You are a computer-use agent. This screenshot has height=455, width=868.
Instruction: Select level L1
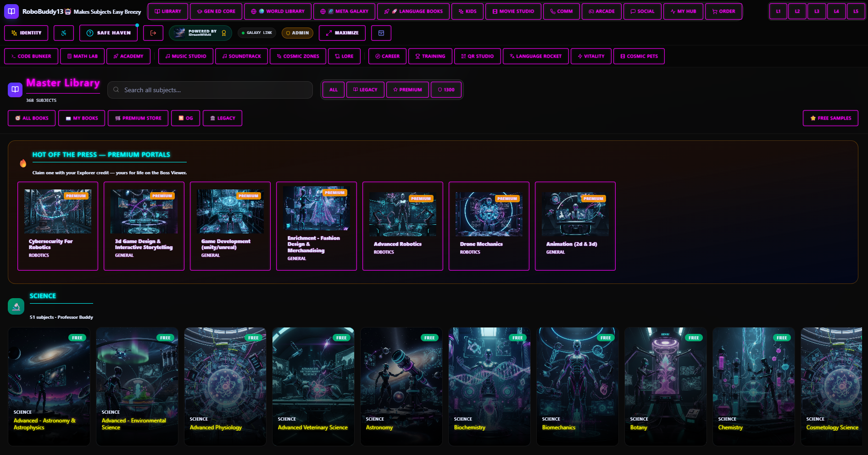tap(778, 11)
